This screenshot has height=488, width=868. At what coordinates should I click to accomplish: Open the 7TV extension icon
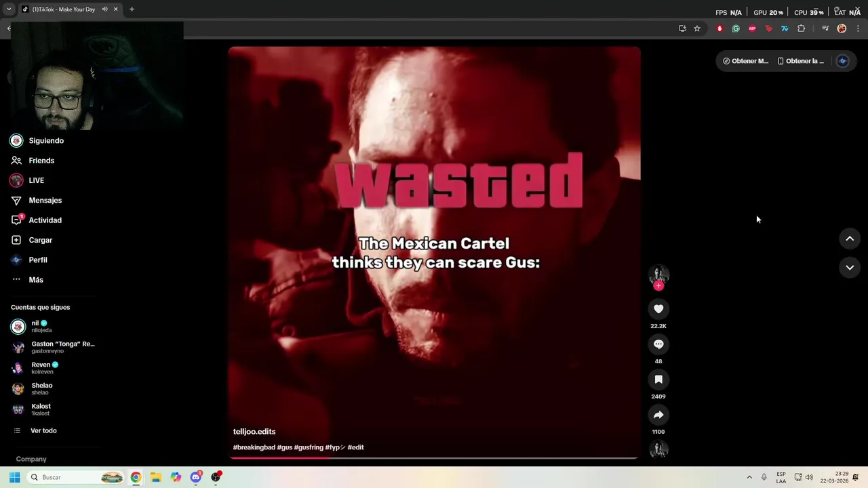coord(785,28)
